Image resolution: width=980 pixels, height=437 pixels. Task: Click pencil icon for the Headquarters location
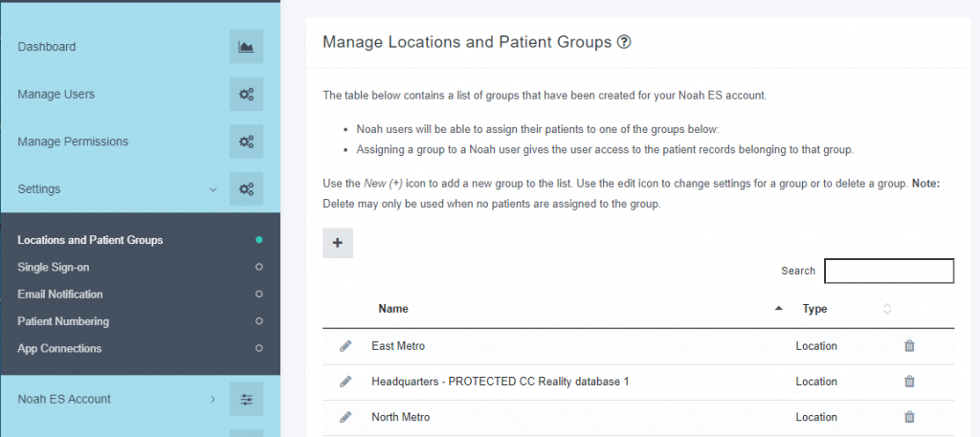(x=345, y=382)
